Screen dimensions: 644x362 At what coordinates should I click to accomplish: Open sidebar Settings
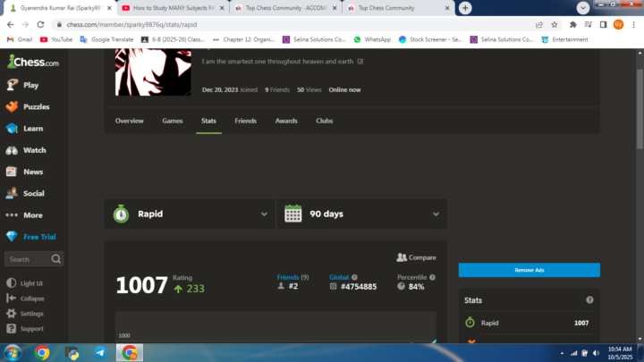tap(25, 314)
